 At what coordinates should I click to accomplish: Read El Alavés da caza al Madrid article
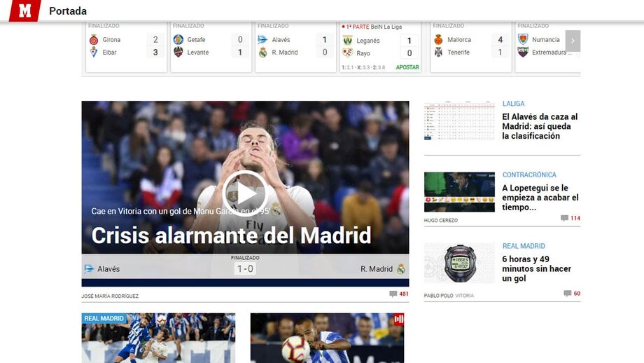[x=540, y=126]
